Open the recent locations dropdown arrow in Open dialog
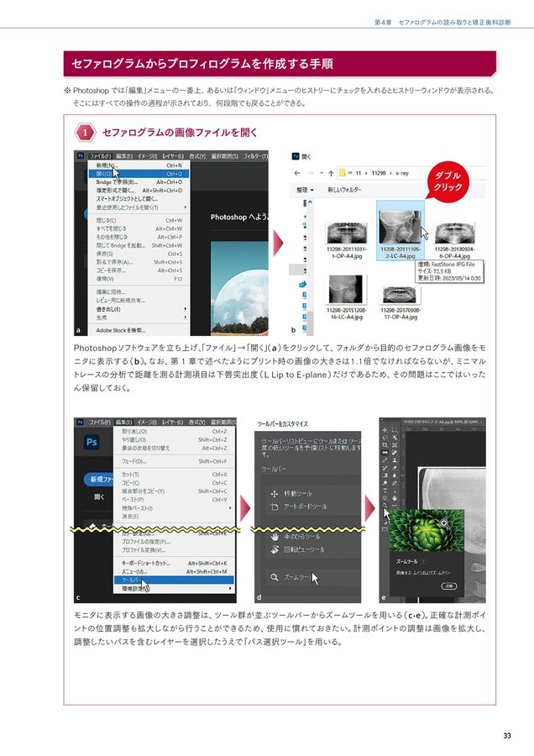 click(322, 172)
